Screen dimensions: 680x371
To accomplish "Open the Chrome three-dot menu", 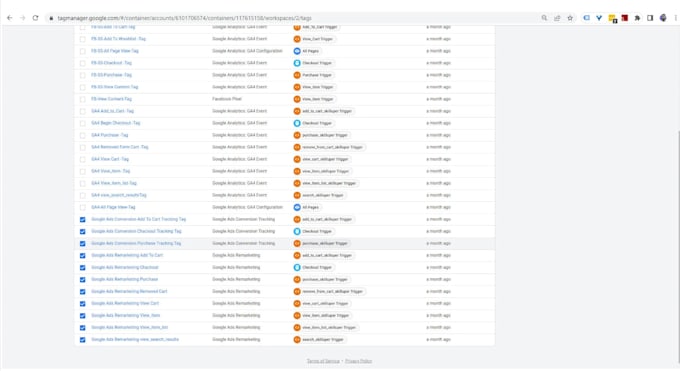I will 675,18.
